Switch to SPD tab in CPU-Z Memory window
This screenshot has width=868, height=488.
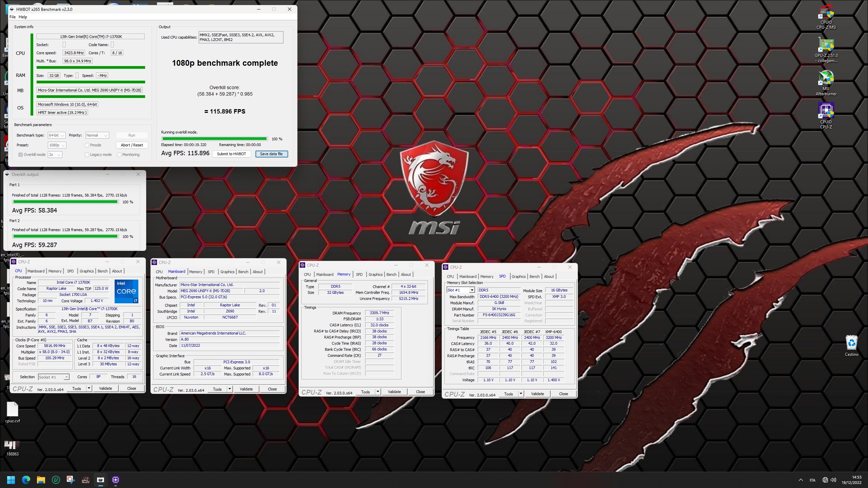(x=359, y=274)
